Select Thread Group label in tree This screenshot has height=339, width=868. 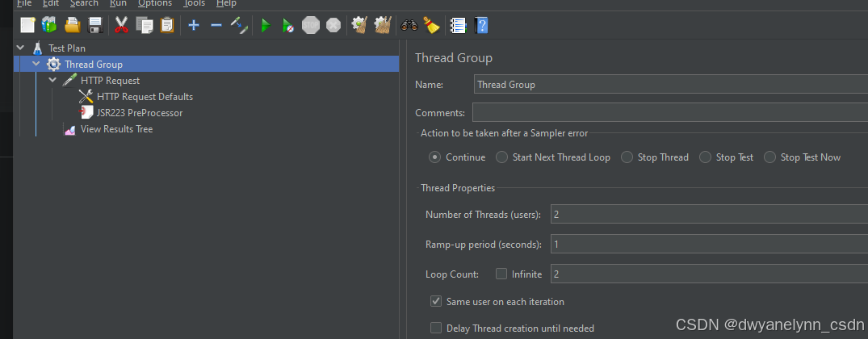click(x=94, y=64)
